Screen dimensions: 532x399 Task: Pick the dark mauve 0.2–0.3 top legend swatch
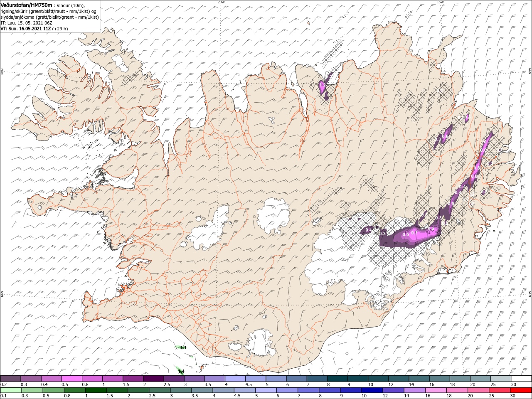(x=10, y=379)
